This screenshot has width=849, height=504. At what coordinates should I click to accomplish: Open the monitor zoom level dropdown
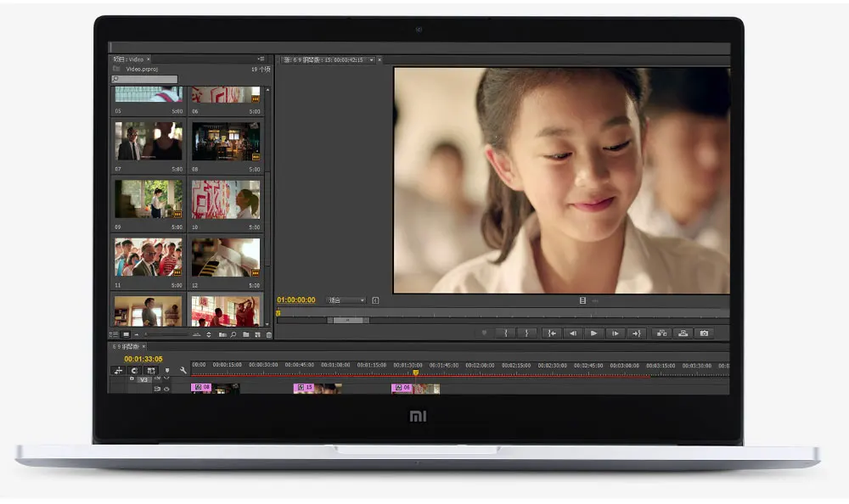pyautogui.click(x=346, y=300)
